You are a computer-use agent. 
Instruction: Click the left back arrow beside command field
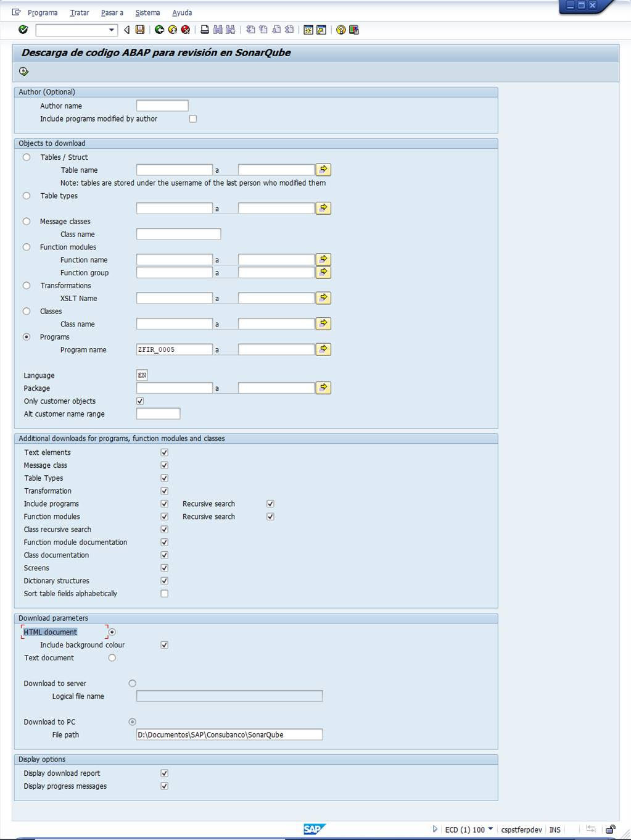tap(127, 30)
